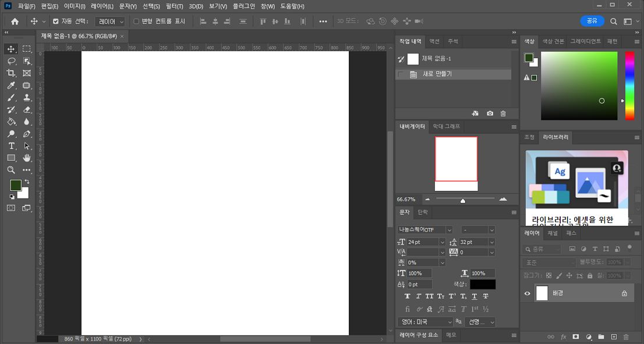
Task: Open the search magnifier icon
Action: [613, 22]
